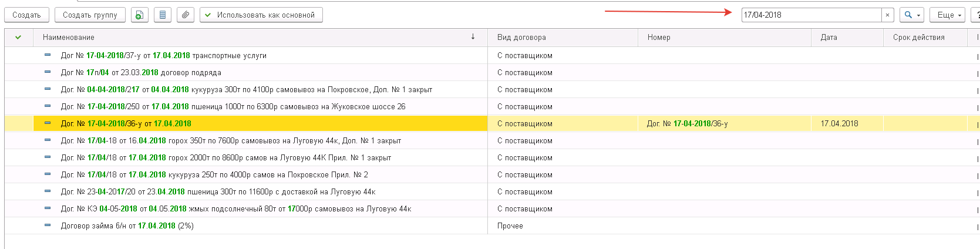Sort by the Вид договора column header
Viewport: 980px width, 249px height.
pyautogui.click(x=521, y=37)
